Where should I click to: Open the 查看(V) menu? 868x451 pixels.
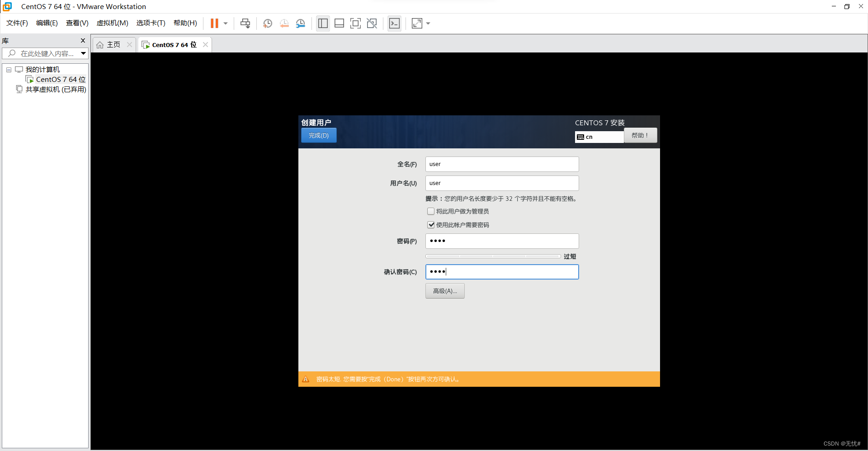(x=77, y=23)
